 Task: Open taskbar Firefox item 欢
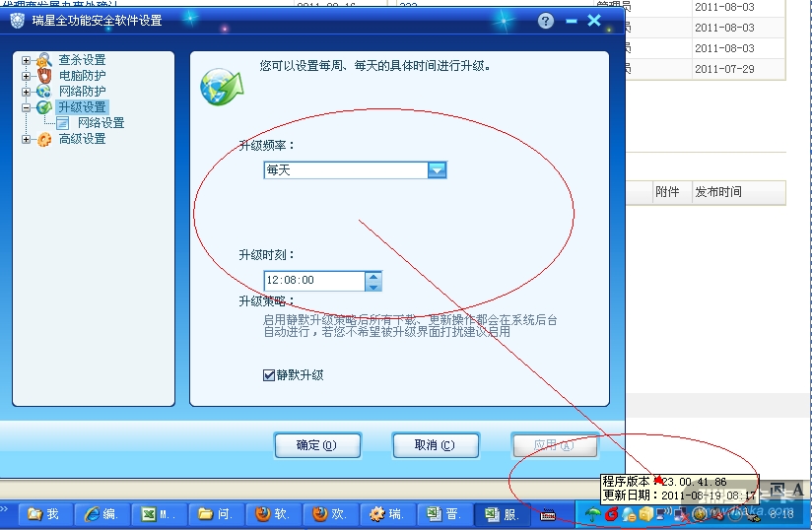point(329,514)
